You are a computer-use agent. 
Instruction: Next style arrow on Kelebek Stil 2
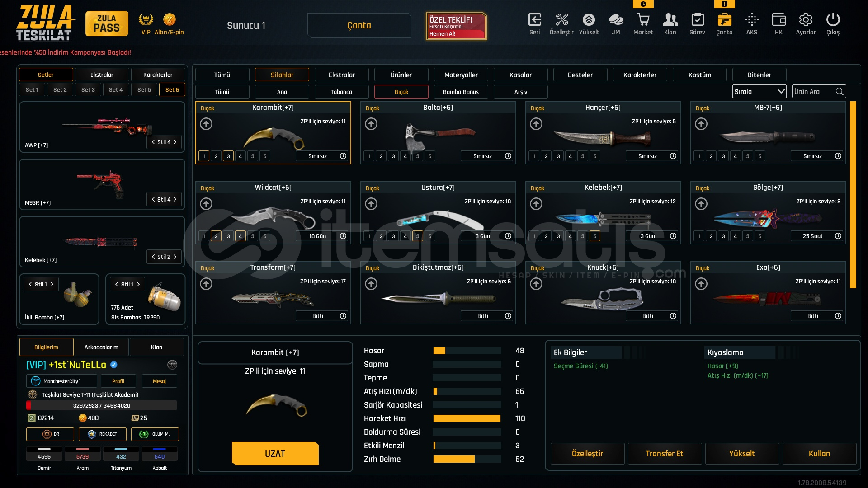point(175,257)
